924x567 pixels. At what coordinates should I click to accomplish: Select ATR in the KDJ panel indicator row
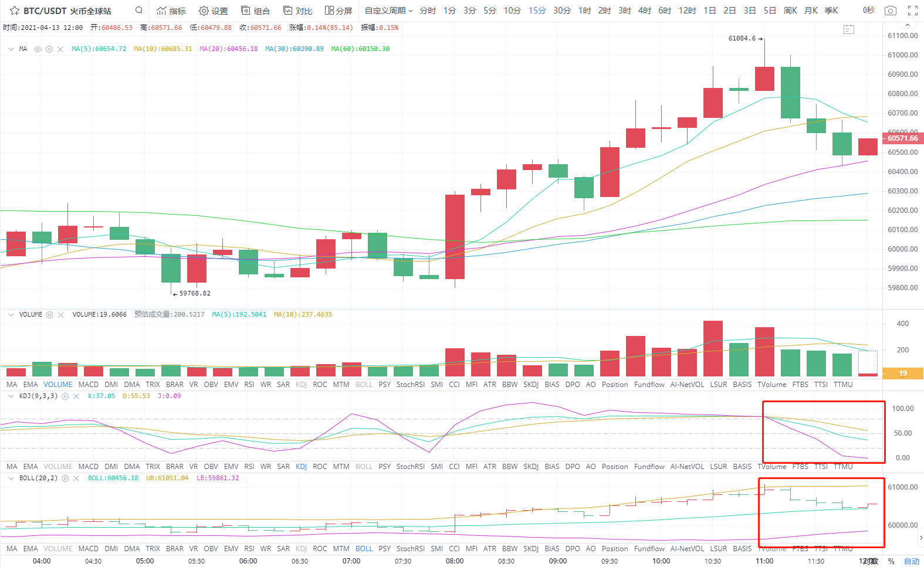click(490, 467)
